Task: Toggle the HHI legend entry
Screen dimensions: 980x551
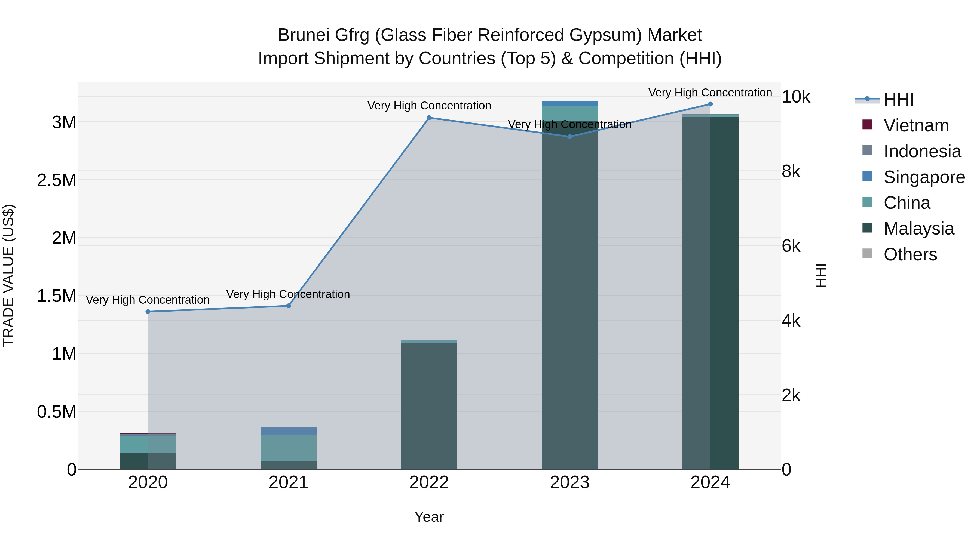Action: coord(884,99)
